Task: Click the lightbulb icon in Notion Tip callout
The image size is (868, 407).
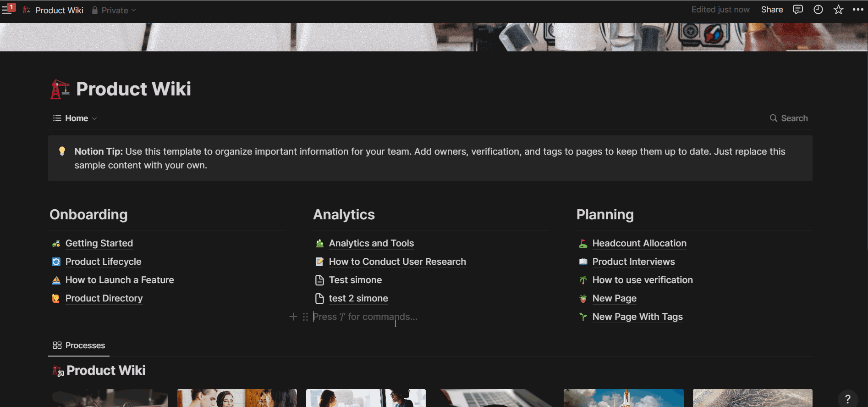Action: [62, 151]
